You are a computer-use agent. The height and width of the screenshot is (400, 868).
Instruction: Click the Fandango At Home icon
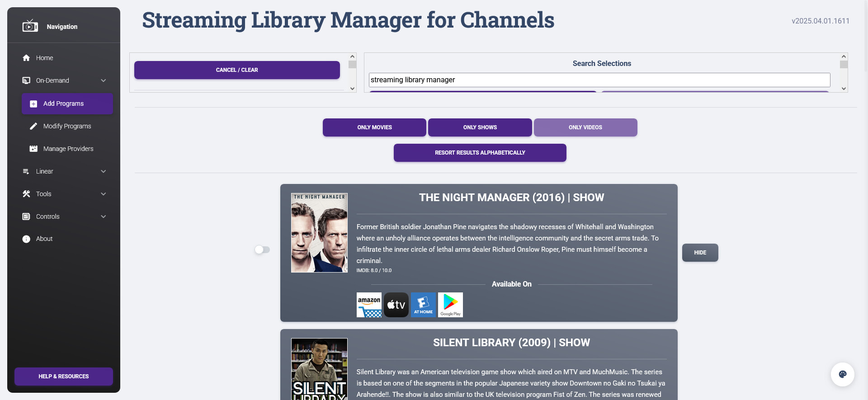(x=423, y=305)
